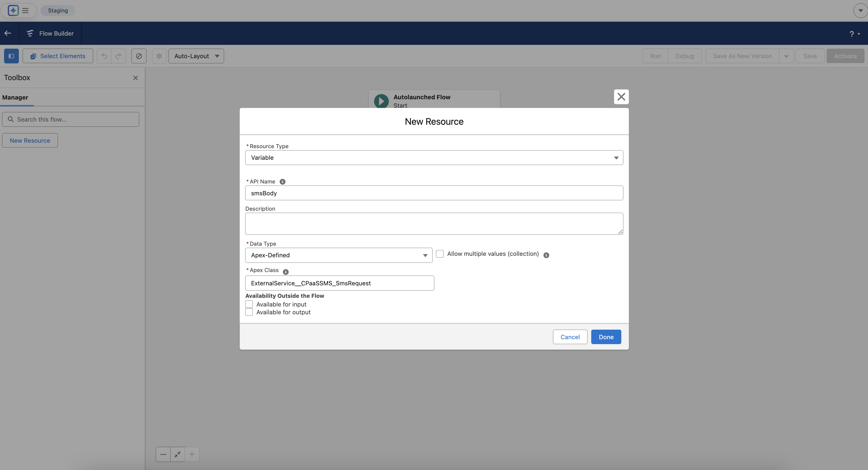Viewport: 868px width, 470px height.
Task: Switch to the Manager tab
Action: 15,97
